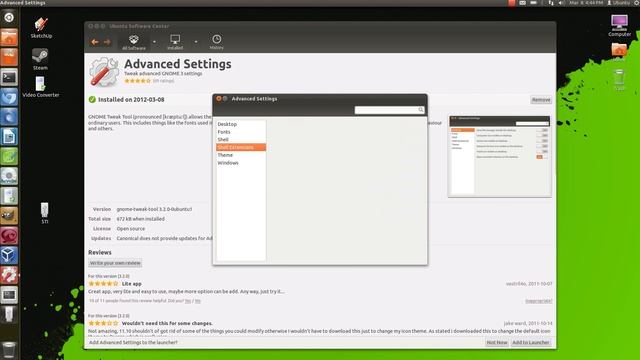Click 'Installed on 2012-03-08' status text
640x360 pixels.
(131, 100)
